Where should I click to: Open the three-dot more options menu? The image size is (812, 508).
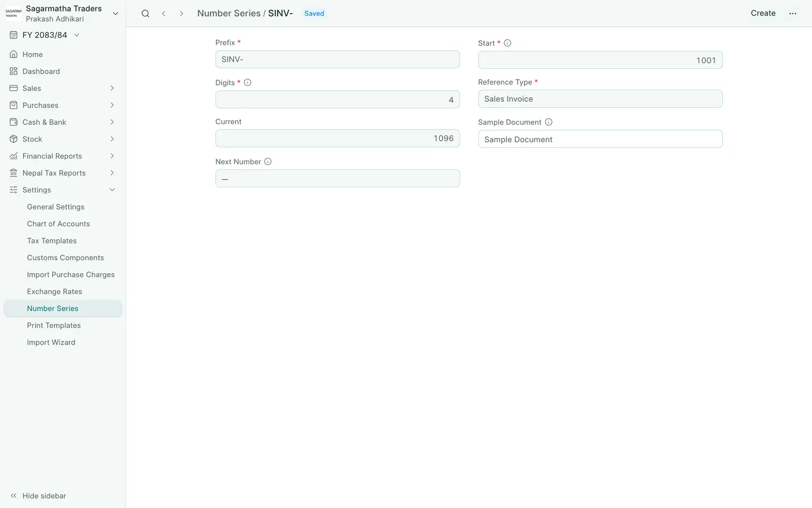tap(793, 14)
